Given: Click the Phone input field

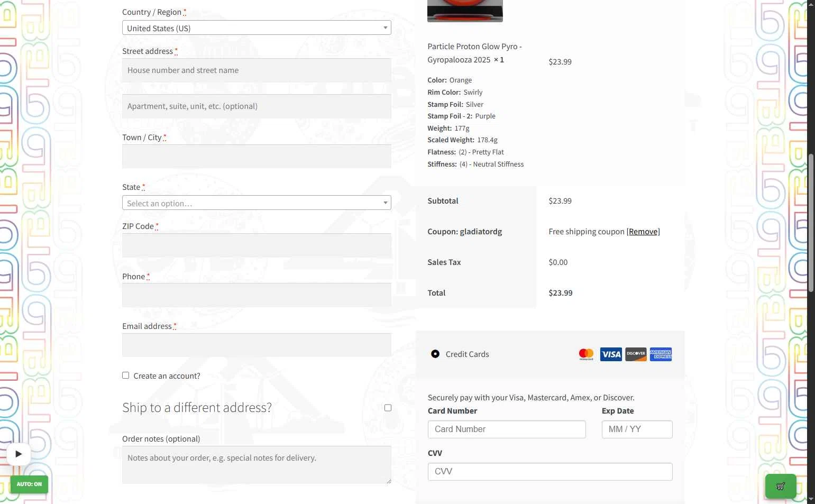Looking at the screenshot, I should (257, 295).
